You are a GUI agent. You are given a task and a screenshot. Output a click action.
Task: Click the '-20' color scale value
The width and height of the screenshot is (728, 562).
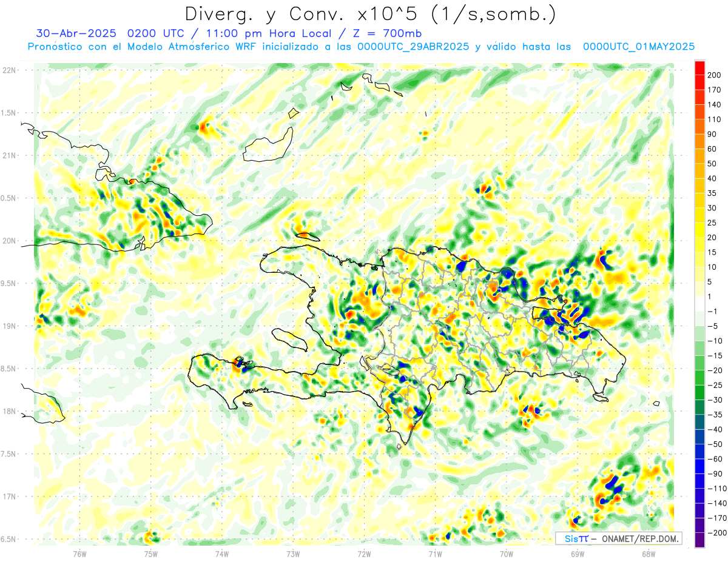715,371
